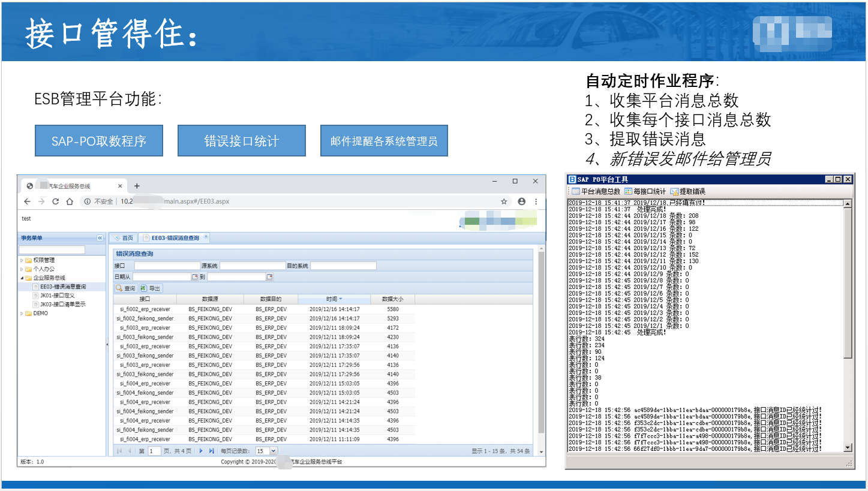Click the 每接口统计 toolbar icon
The image size is (868, 491).
(627, 191)
